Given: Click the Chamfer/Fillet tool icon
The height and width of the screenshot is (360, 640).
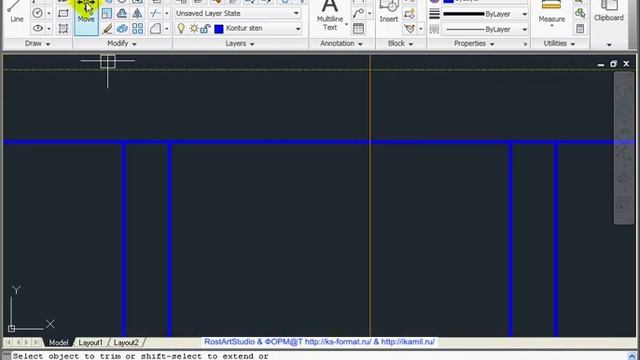Looking at the screenshot, I should tap(155, 29).
